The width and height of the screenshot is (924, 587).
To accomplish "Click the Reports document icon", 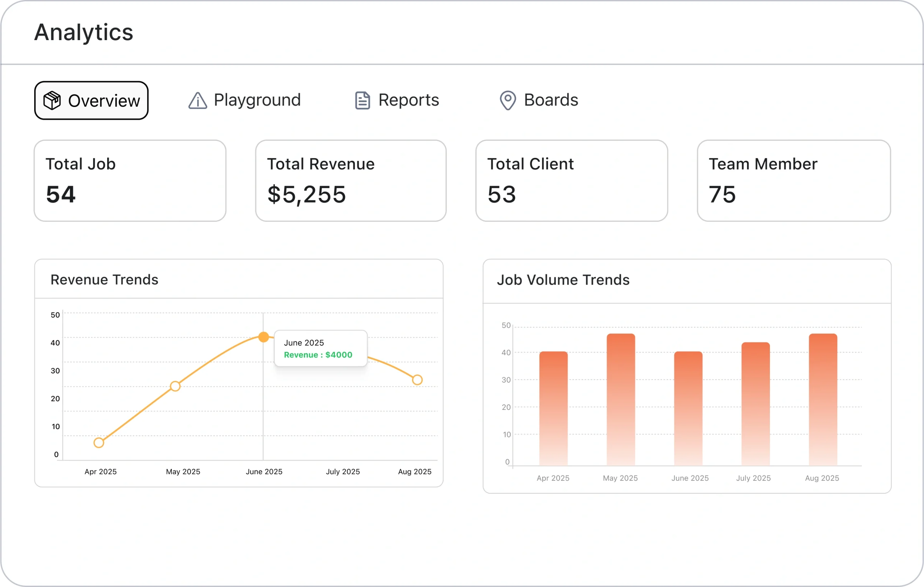I will tap(362, 100).
